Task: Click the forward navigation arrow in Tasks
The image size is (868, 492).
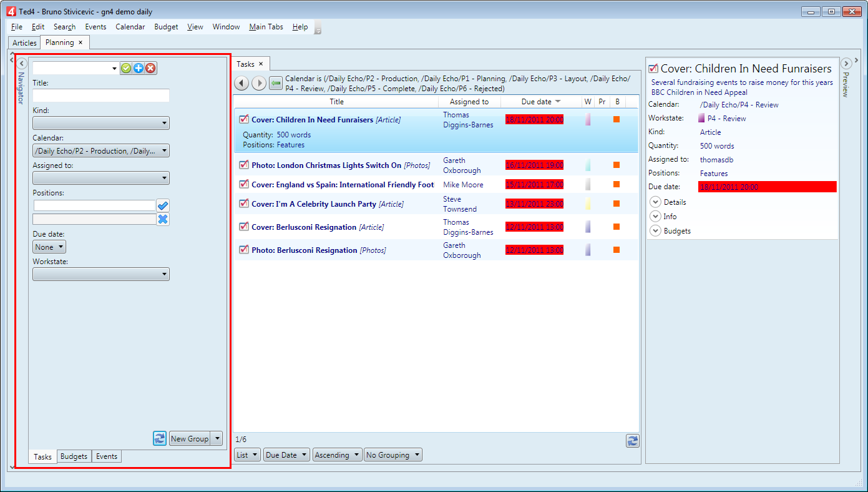Action: (x=259, y=83)
